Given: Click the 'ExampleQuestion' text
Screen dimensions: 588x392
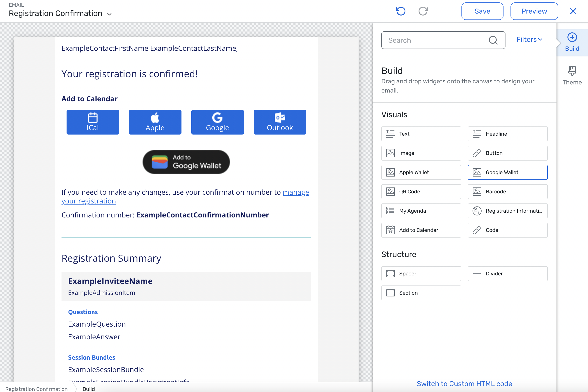Looking at the screenshot, I should [97, 324].
